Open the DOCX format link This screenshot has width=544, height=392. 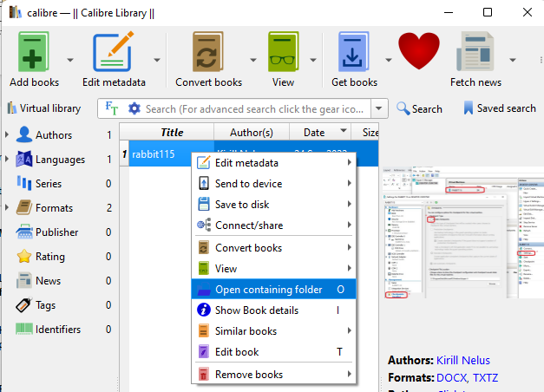pos(452,377)
